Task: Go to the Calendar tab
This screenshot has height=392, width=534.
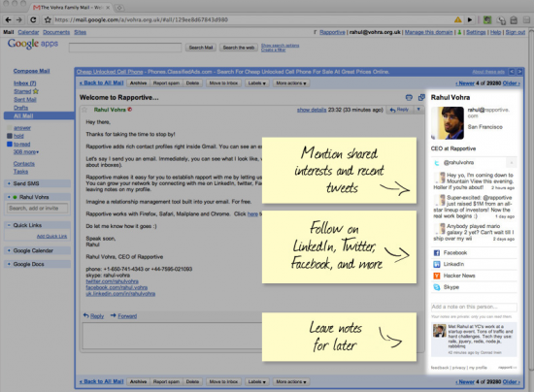Action: 28,32
